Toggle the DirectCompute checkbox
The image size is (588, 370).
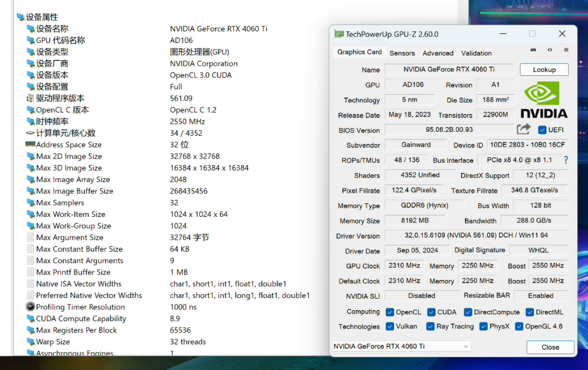click(x=468, y=312)
